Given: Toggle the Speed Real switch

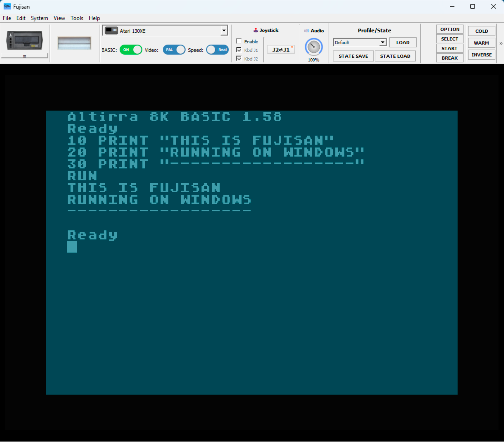Looking at the screenshot, I should click(x=217, y=50).
